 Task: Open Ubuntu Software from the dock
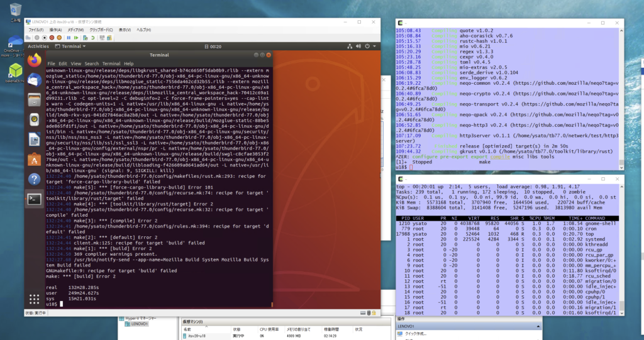[x=34, y=160]
